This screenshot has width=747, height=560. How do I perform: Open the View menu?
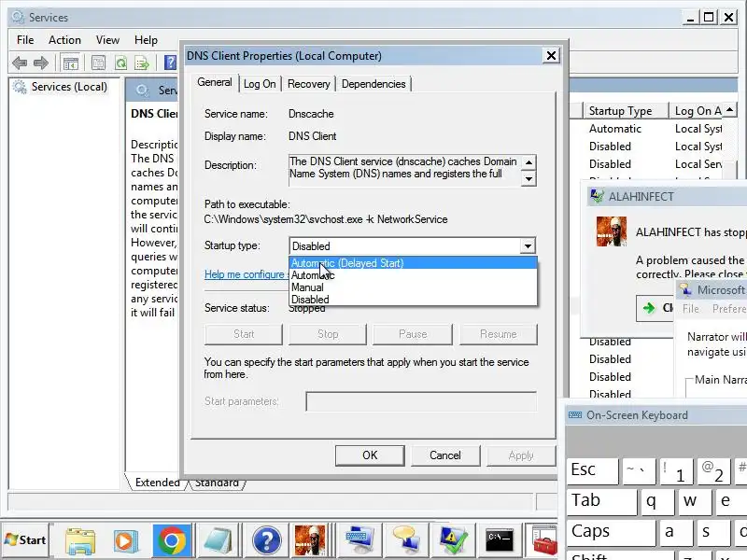coord(107,40)
